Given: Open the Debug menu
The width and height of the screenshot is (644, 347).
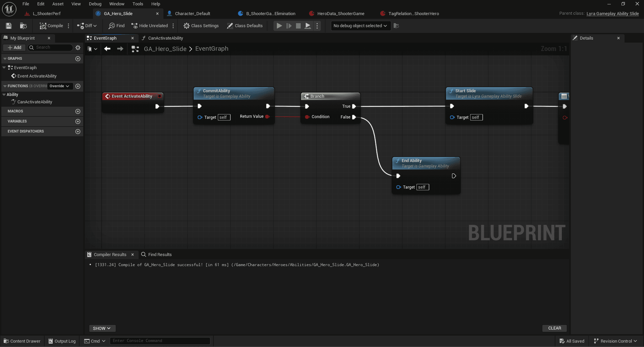Looking at the screenshot, I should pos(95,4).
